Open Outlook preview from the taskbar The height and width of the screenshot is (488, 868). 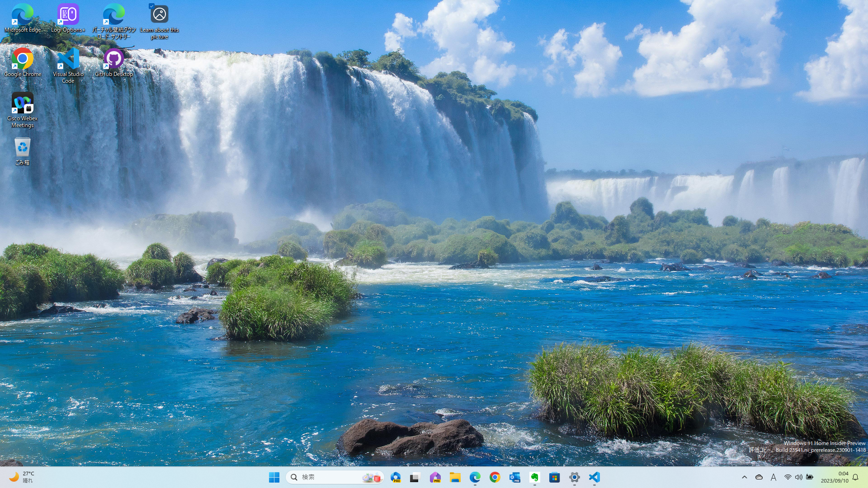pos(514,477)
